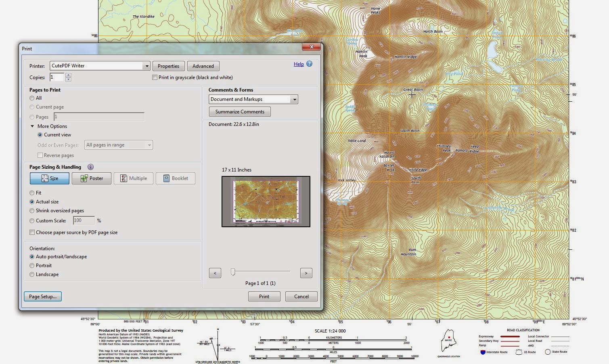Open the Printer selection dropdown

pyautogui.click(x=147, y=66)
